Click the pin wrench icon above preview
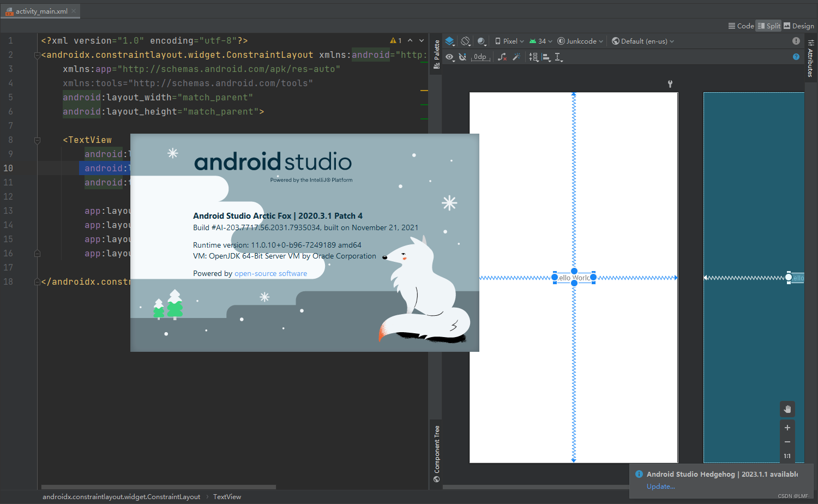 (670, 83)
